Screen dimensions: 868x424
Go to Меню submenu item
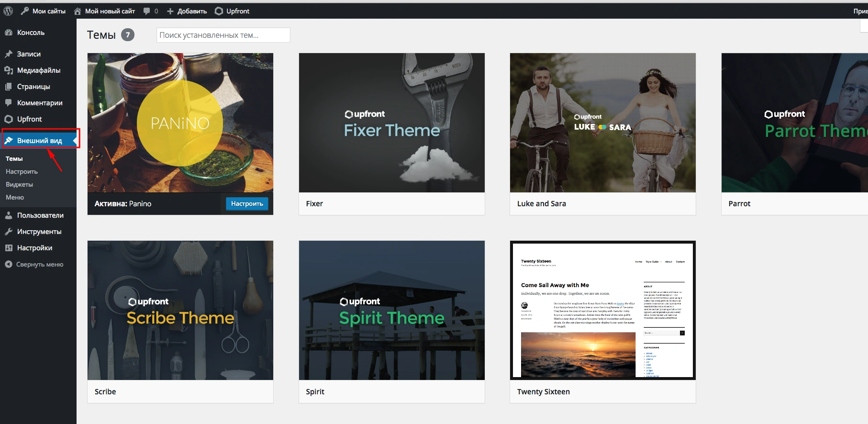(15, 197)
